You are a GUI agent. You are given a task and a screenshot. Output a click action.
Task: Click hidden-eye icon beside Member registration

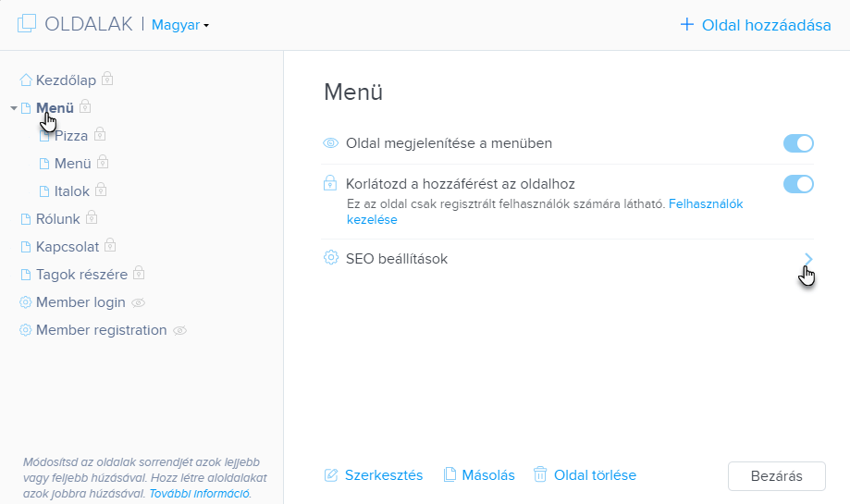pyautogui.click(x=179, y=330)
